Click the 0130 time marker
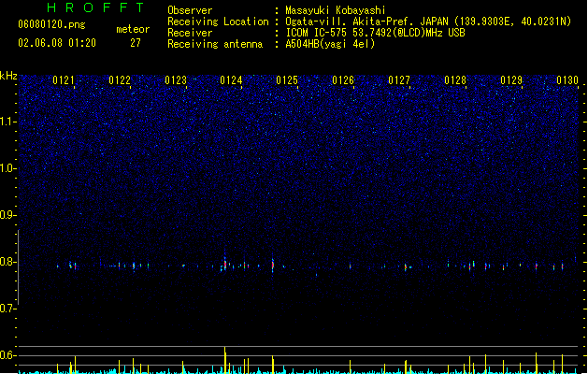Image resolution: width=588 pixels, height=374 pixels. coord(567,80)
